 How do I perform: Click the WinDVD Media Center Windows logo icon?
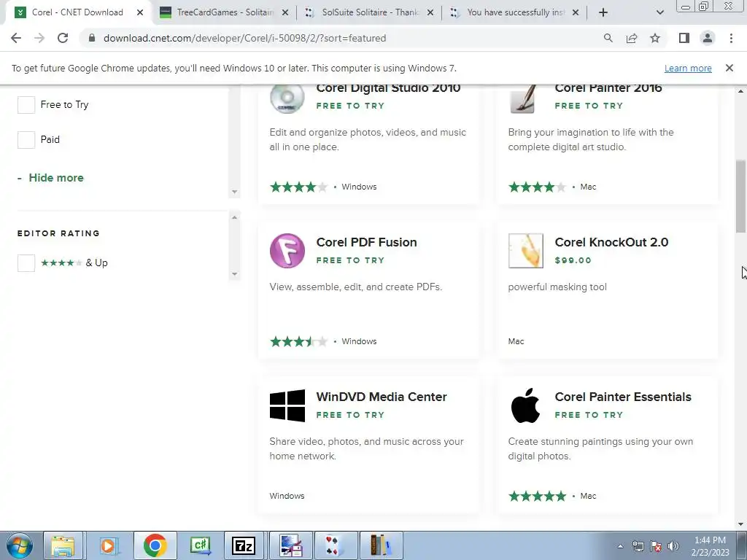pos(287,405)
